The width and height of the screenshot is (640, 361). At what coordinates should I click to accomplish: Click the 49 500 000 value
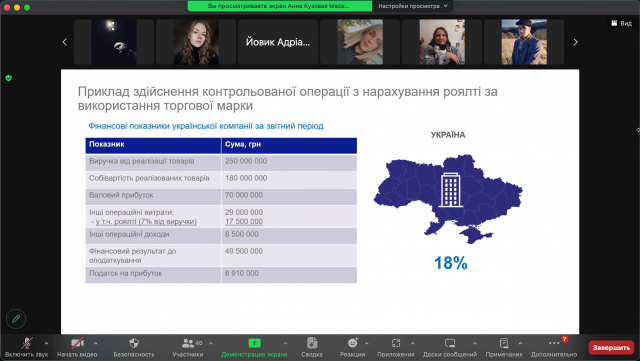pos(244,251)
